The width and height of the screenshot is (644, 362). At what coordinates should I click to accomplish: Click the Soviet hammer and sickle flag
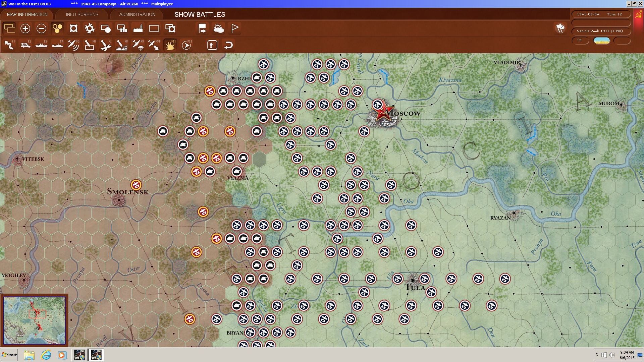(x=639, y=15)
